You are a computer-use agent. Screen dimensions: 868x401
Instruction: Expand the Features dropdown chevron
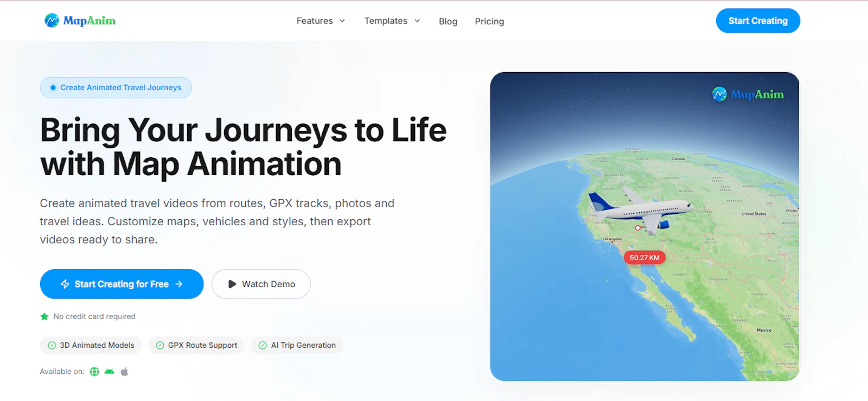pos(342,21)
